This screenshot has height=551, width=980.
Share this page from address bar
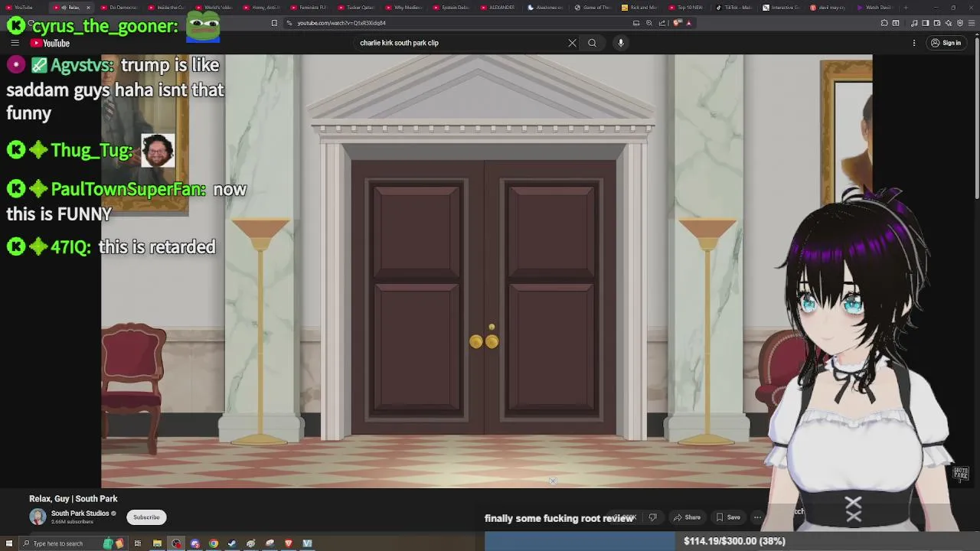pyautogui.click(x=662, y=23)
